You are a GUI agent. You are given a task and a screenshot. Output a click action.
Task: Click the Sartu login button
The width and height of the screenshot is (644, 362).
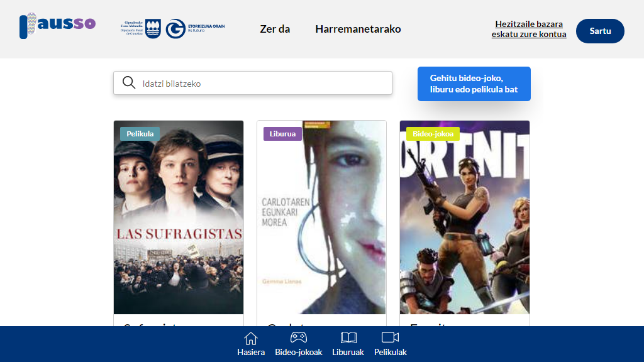point(600,31)
